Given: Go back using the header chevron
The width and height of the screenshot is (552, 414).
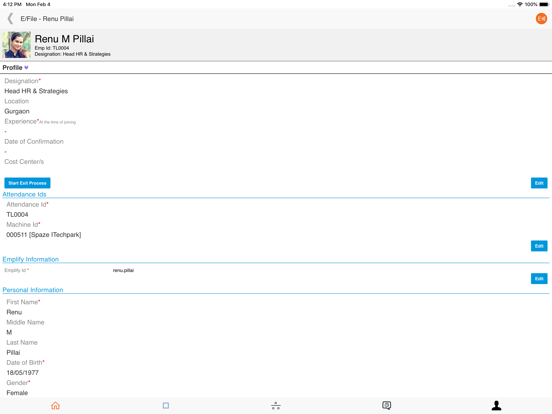Looking at the screenshot, I should (x=10, y=19).
